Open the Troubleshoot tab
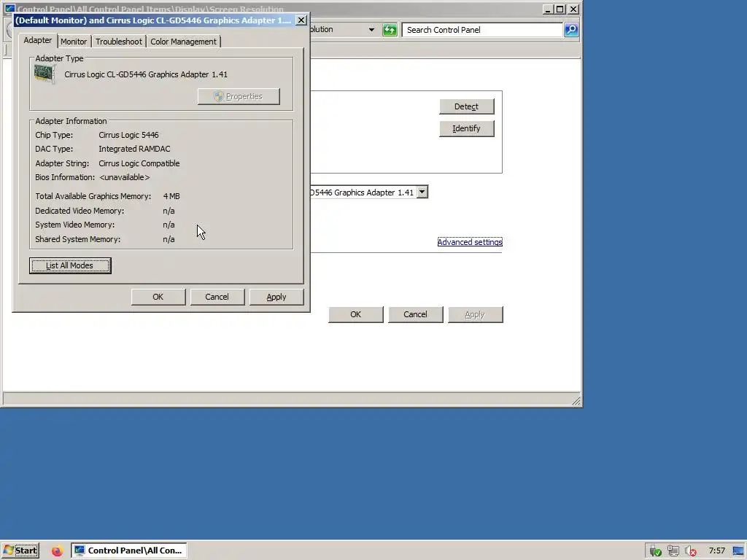747x560 pixels. [x=119, y=42]
